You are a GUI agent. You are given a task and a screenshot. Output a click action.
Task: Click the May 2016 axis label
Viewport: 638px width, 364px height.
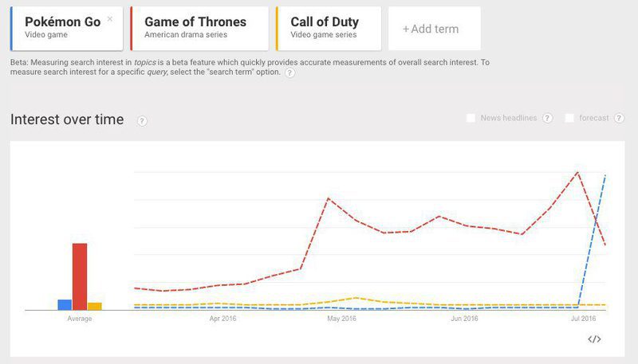pyautogui.click(x=343, y=319)
